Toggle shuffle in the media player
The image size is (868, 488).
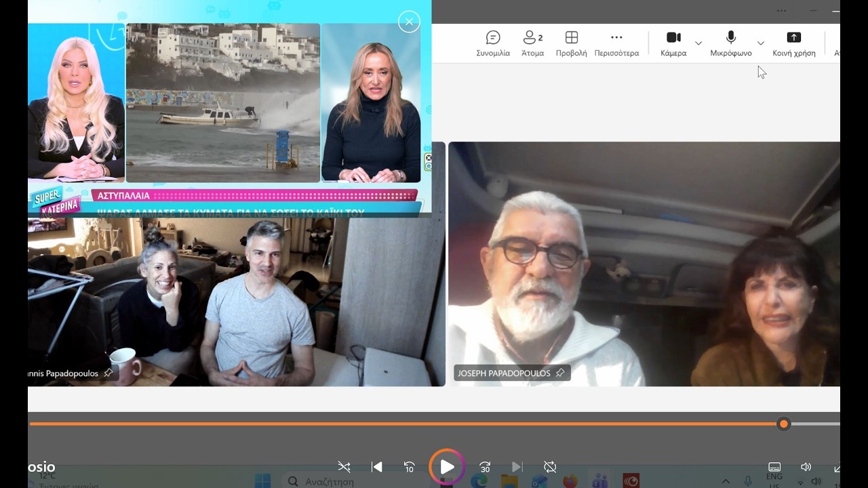click(x=344, y=467)
